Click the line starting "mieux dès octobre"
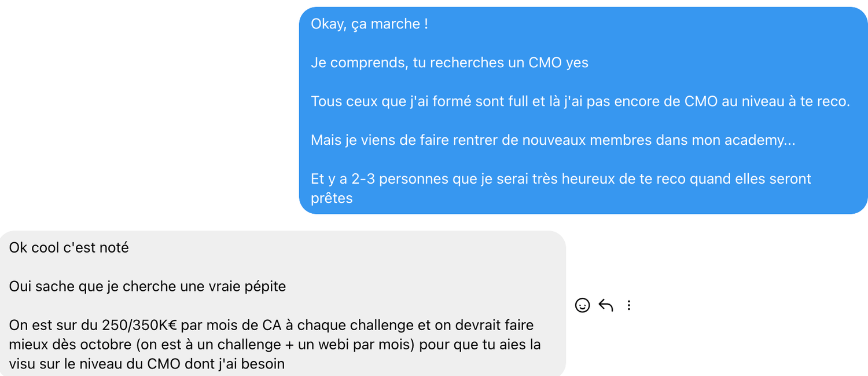This screenshot has height=376, width=868. pyautogui.click(x=275, y=344)
